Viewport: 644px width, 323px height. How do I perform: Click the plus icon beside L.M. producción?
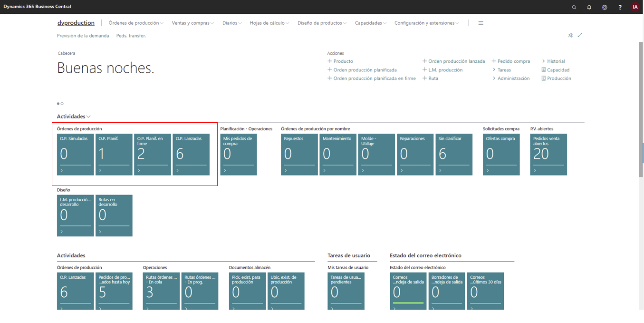425,69
